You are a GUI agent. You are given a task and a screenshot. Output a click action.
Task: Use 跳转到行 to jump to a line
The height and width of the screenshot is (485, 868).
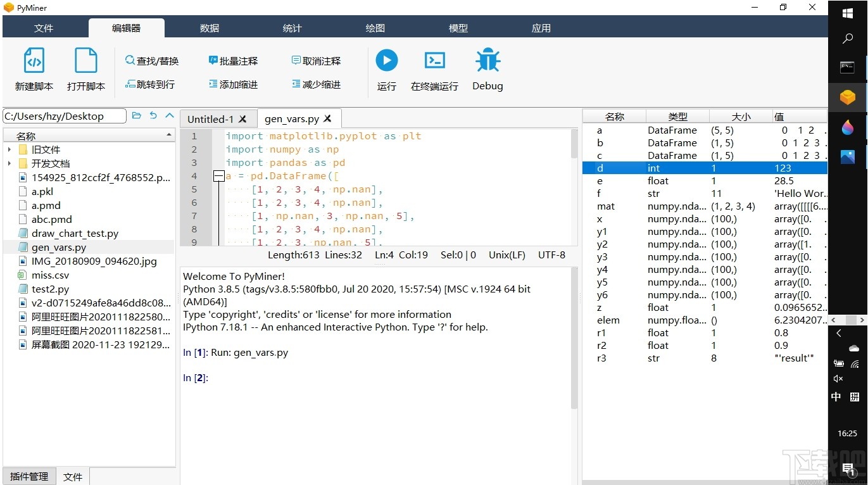tap(150, 84)
